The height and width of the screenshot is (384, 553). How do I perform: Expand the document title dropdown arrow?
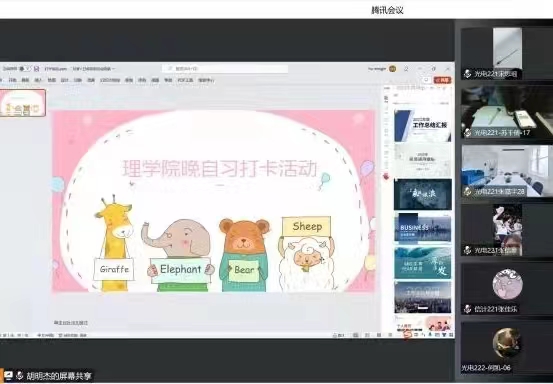pyautogui.click(x=113, y=69)
